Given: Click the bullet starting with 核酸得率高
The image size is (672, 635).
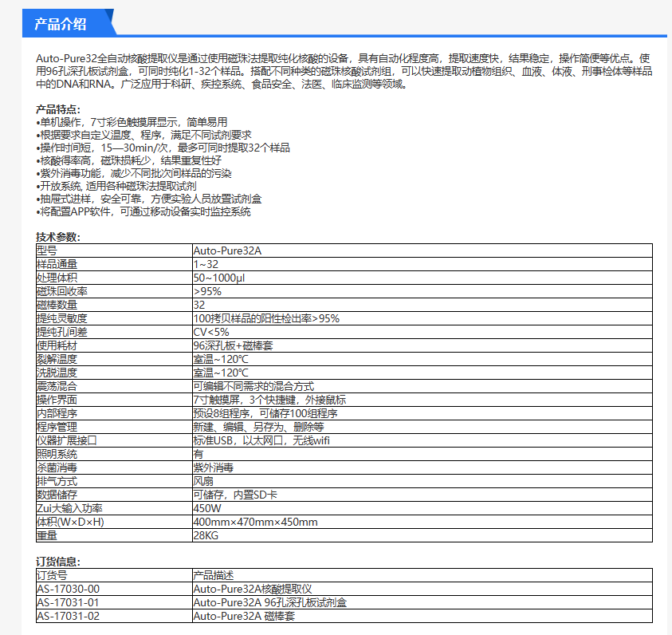Looking at the screenshot, I should click(128, 160).
